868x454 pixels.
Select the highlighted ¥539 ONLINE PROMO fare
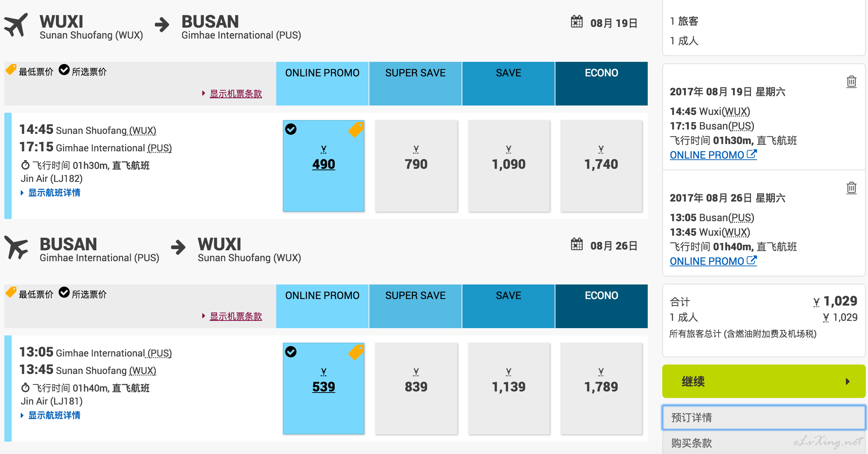click(324, 389)
